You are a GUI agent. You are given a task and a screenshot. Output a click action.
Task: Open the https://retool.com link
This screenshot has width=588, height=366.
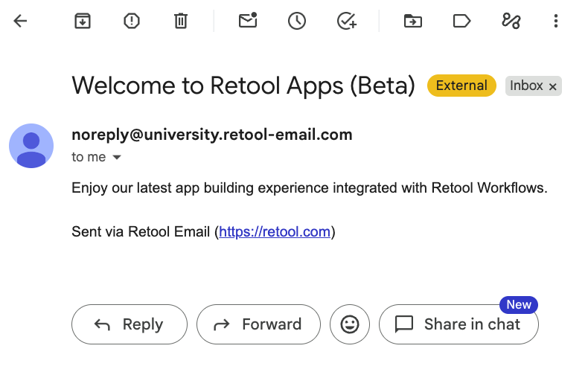[x=275, y=232]
